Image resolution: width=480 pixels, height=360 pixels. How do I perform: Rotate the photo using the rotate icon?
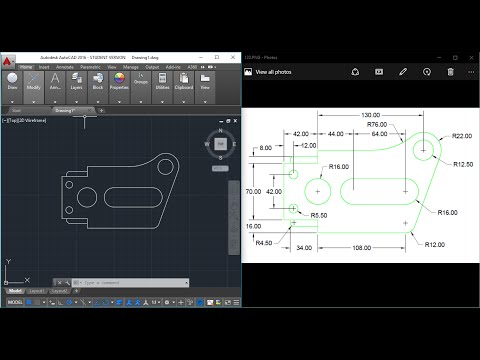click(427, 72)
